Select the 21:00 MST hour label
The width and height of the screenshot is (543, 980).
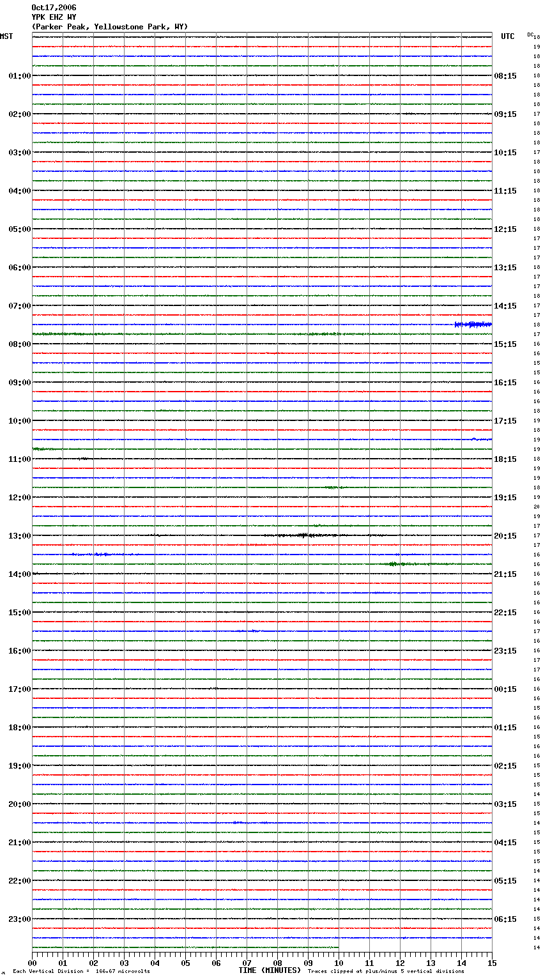(x=20, y=843)
